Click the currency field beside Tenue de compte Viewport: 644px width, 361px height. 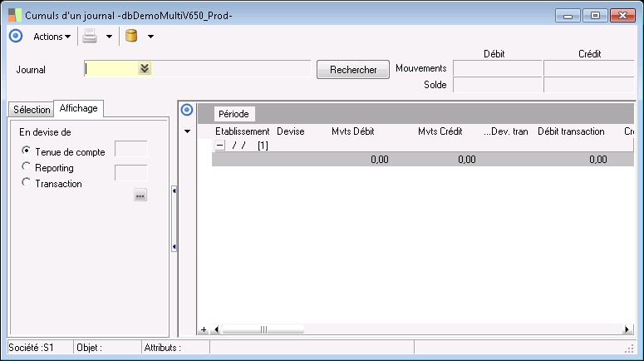coord(131,149)
